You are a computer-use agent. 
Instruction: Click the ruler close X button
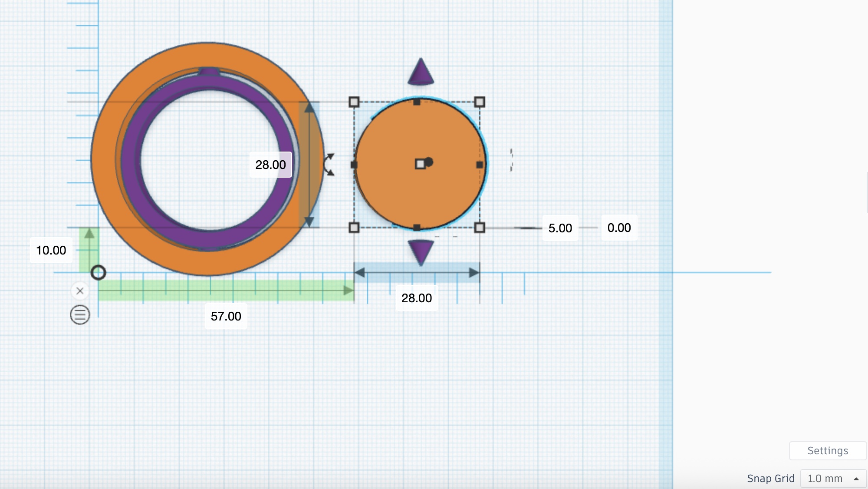(x=80, y=291)
